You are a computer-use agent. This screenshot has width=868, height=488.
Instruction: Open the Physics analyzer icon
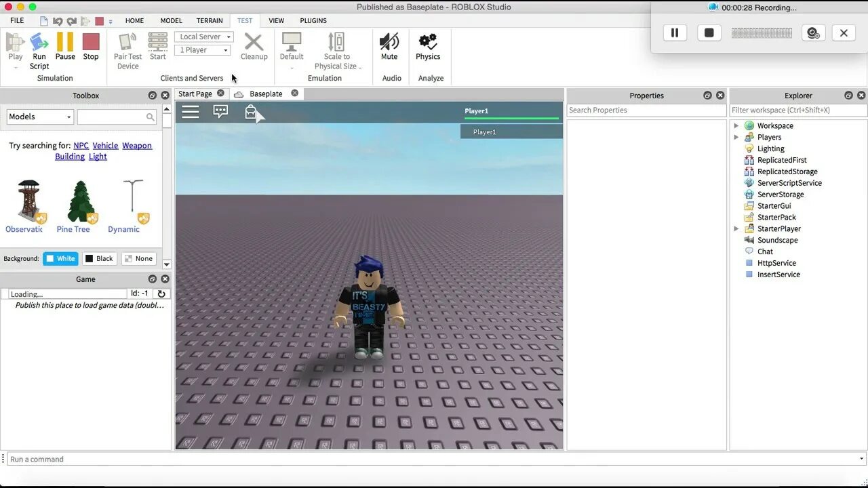pos(428,42)
